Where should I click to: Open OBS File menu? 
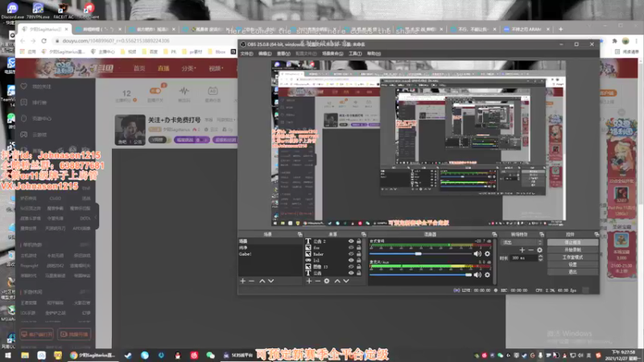[x=247, y=54]
